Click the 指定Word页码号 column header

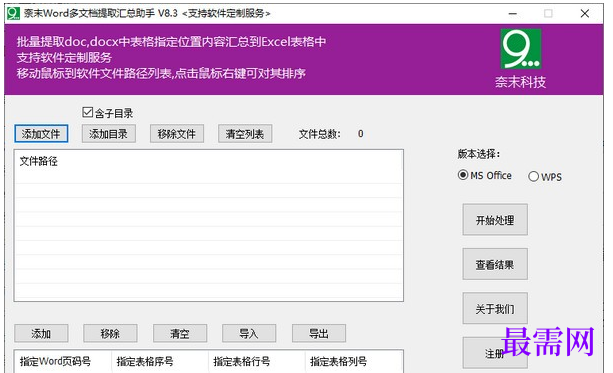55,361
